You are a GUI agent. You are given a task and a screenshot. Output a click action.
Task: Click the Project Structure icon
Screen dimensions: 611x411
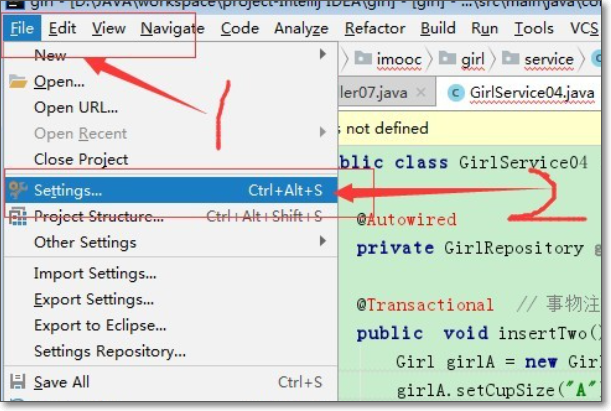(x=18, y=216)
